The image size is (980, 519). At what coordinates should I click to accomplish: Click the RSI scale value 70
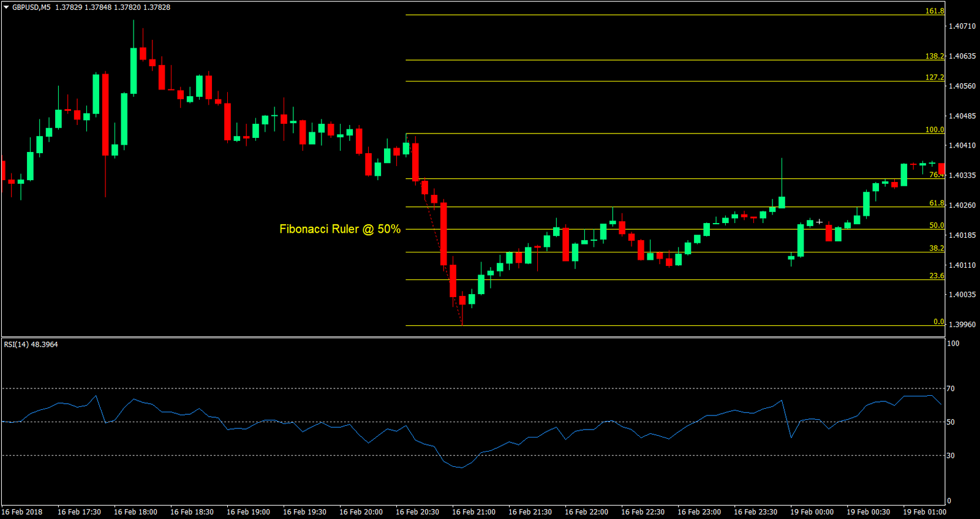click(x=951, y=388)
